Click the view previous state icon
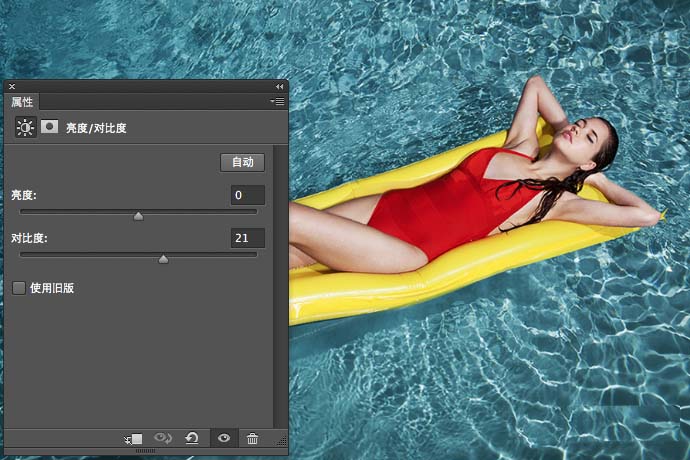690x460 pixels. [x=163, y=439]
